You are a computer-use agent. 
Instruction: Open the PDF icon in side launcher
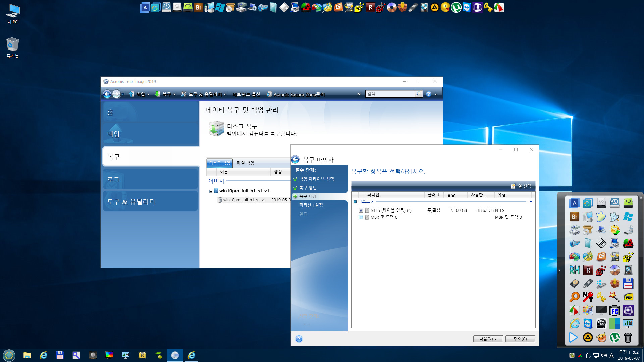pos(628,297)
